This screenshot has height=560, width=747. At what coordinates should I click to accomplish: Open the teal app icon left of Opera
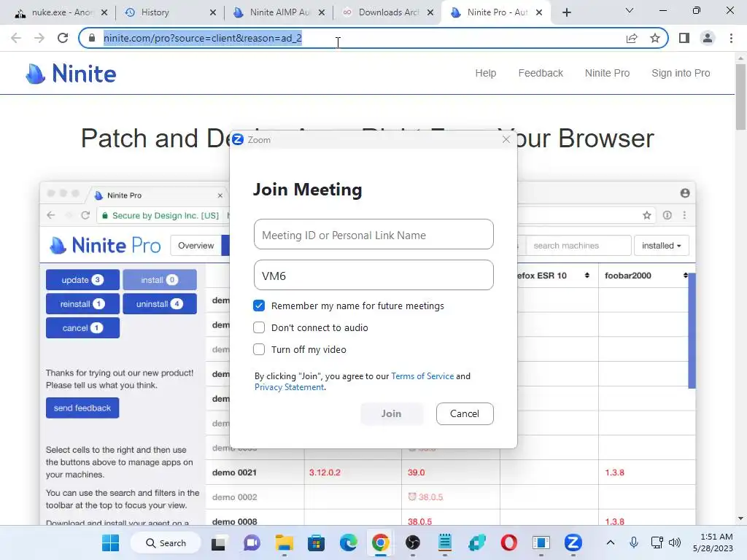coord(476,542)
